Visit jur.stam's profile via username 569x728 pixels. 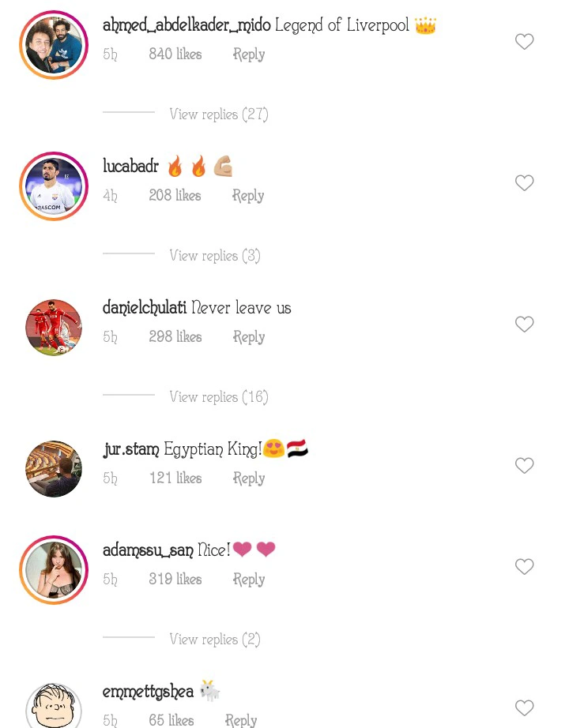click(130, 449)
